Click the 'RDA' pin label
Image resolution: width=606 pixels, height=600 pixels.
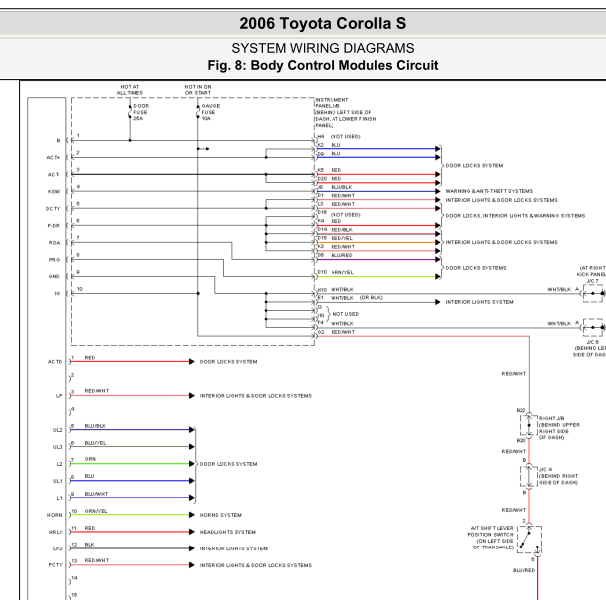54,243
